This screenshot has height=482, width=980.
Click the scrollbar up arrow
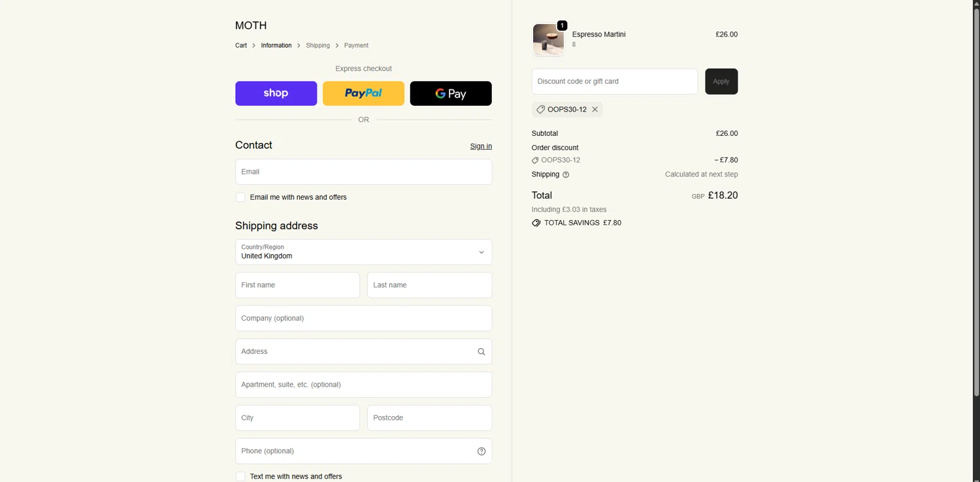point(976,4)
